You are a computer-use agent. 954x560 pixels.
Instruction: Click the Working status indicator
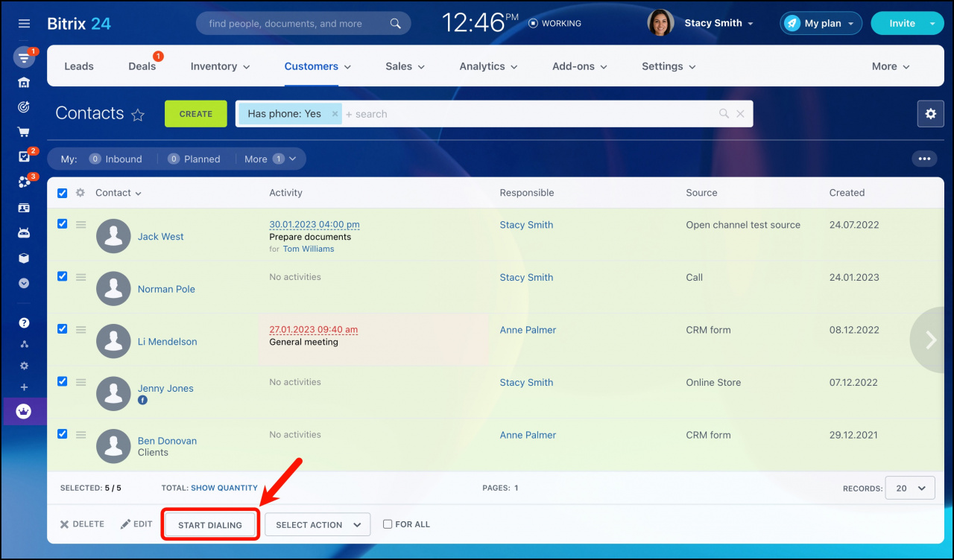point(555,23)
